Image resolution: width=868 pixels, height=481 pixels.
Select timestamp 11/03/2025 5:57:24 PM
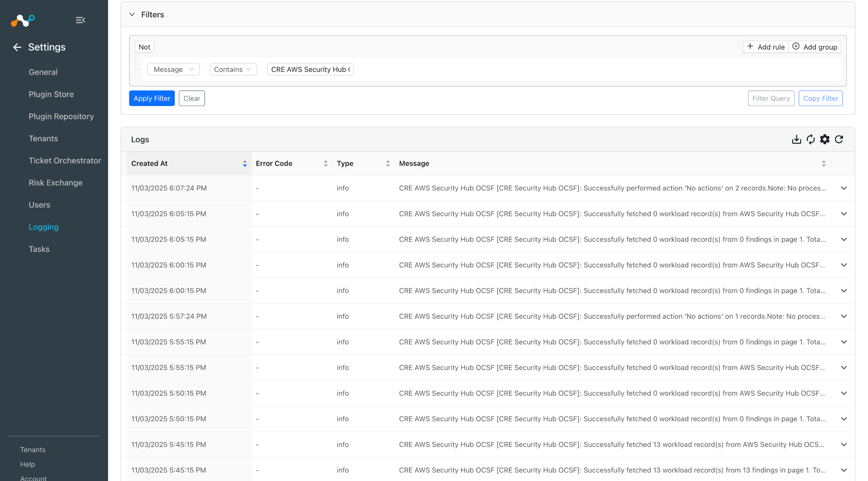pyautogui.click(x=169, y=316)
